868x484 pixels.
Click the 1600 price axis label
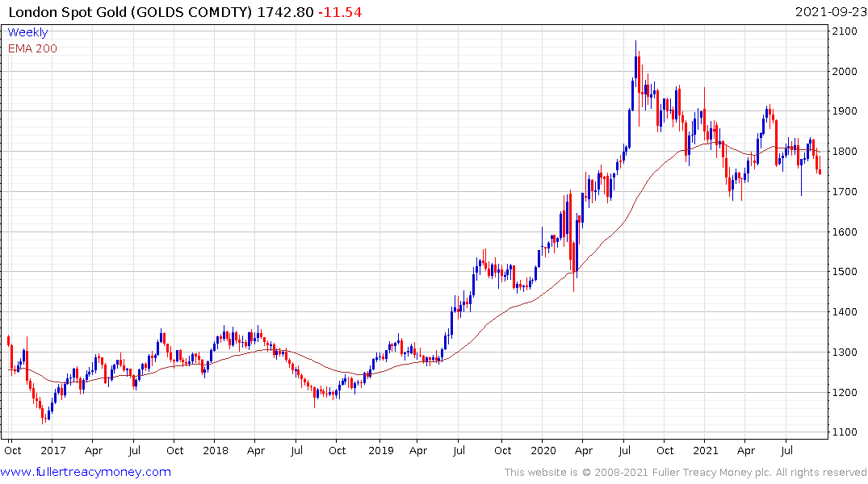click(845, 232)
